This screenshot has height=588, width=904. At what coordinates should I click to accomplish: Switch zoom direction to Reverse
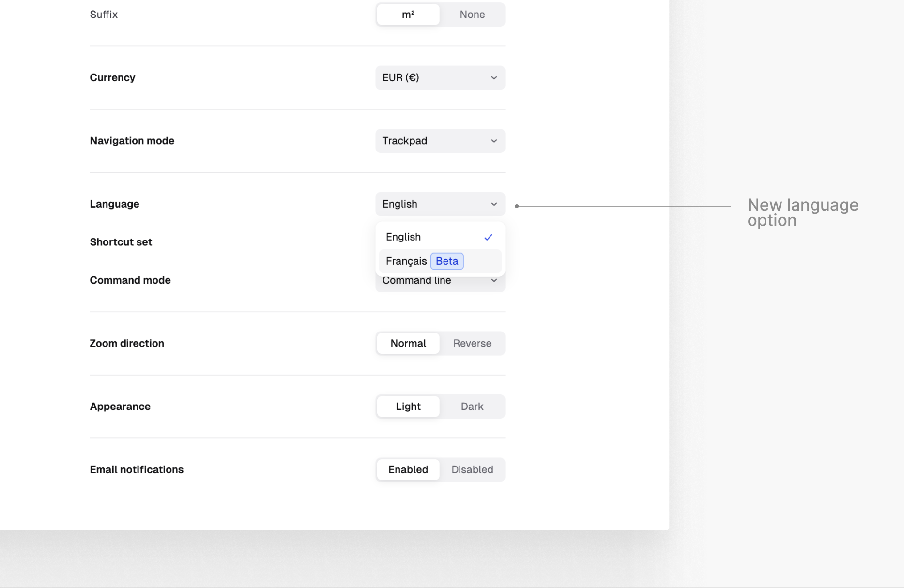click(x=472, y=343)
